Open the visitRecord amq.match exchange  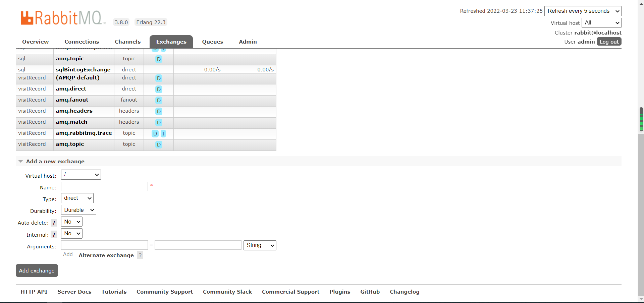[71, 122]
